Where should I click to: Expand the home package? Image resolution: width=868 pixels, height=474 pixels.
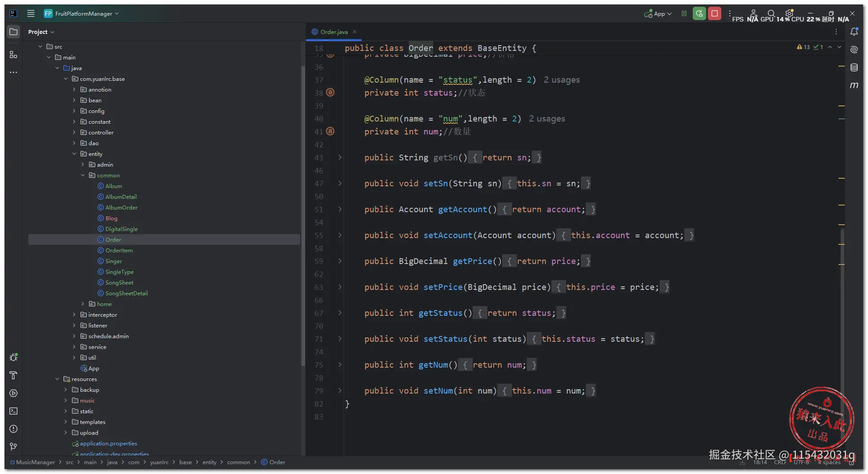[83, 304]
